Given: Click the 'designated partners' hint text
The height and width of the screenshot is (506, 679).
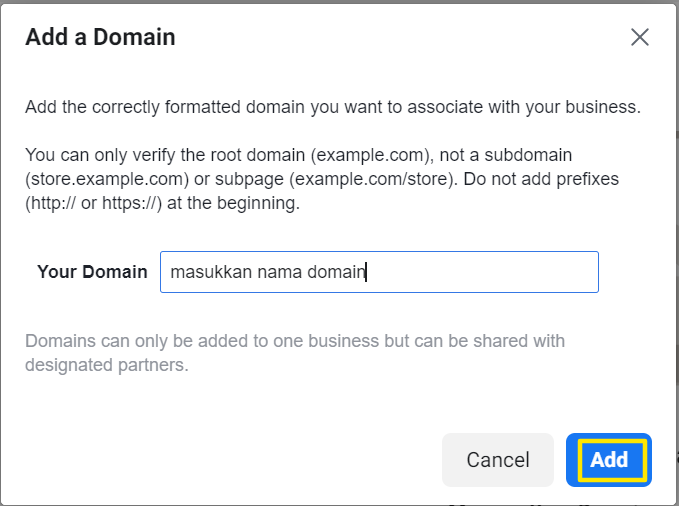Looking at the screenshot, I should coord(107,365).
